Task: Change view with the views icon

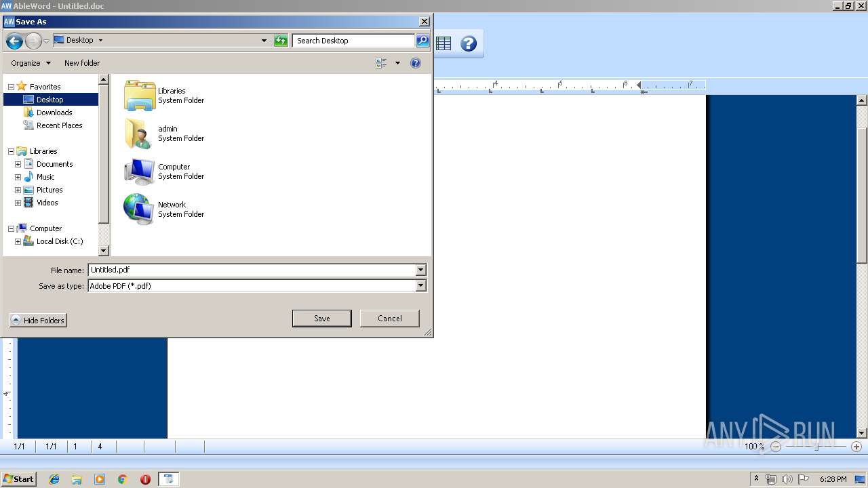Action: point(381,63)
